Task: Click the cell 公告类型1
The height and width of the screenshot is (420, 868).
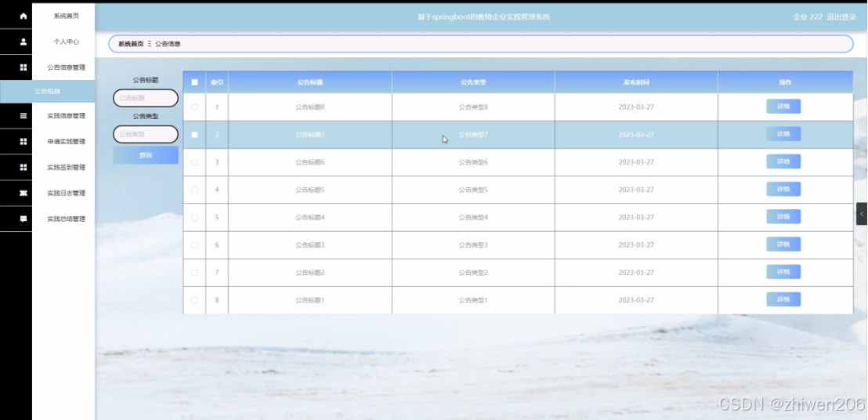Action: tap(473, 300)
